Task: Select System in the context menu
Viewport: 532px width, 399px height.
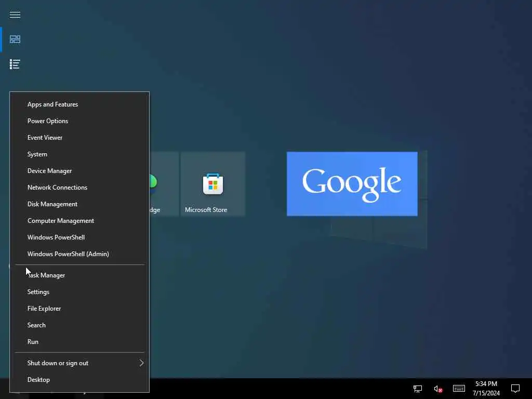Action: [x=79, y=154]
